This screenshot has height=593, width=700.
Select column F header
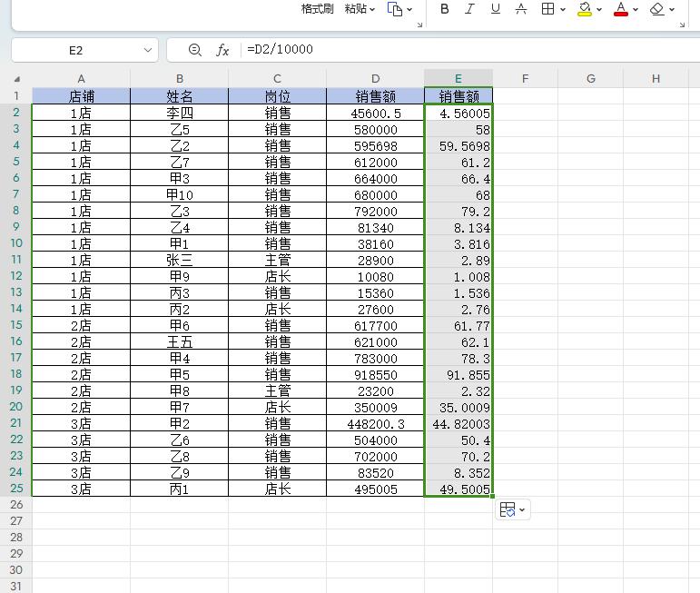click(x=525, y=79)
